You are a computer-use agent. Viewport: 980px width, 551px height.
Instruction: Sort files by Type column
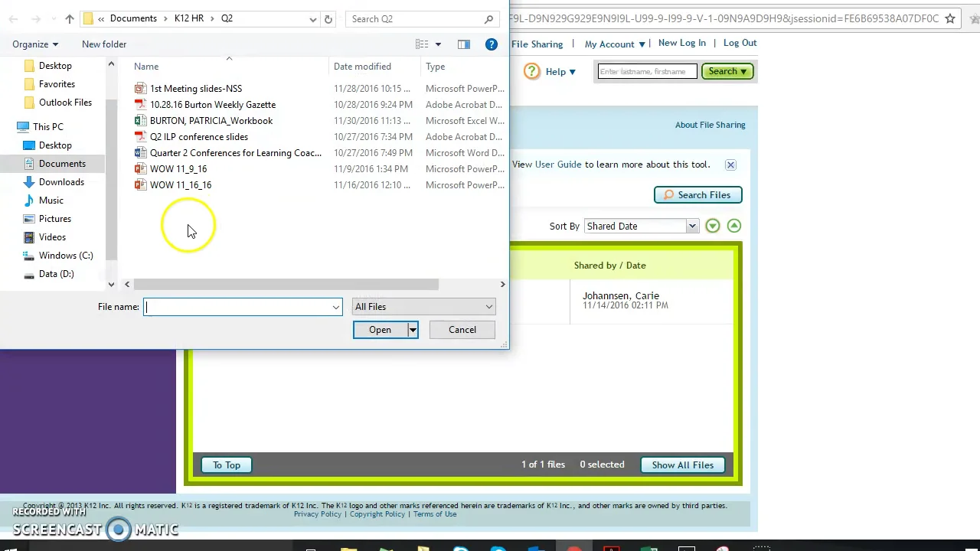(x=436, y=67)
